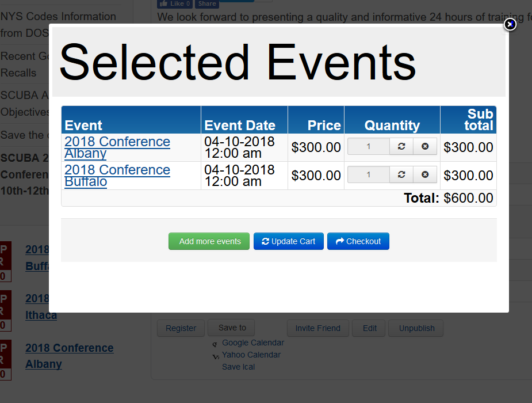Click the Albany quantity input field
The height and width of the screenshot is (403, 532).
pyautogui.click(x=369, y=146)
